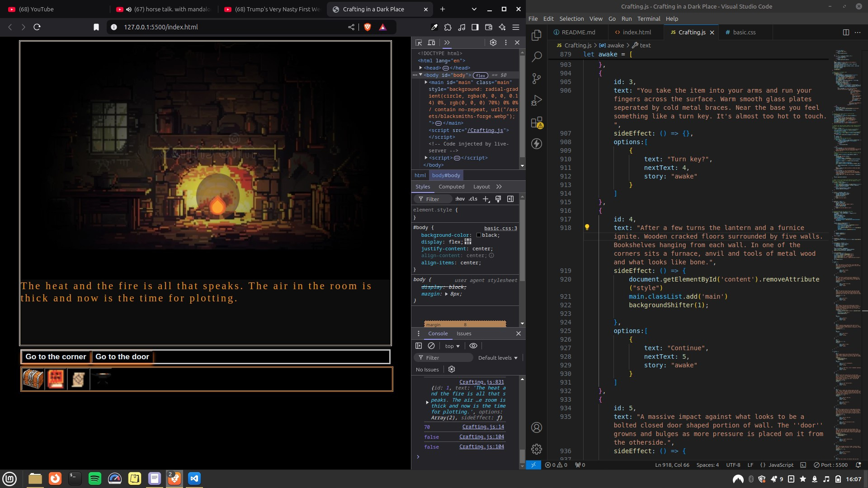
Task: Click the Brave Rewards triangle icon
Action: [x=383, y=27]
